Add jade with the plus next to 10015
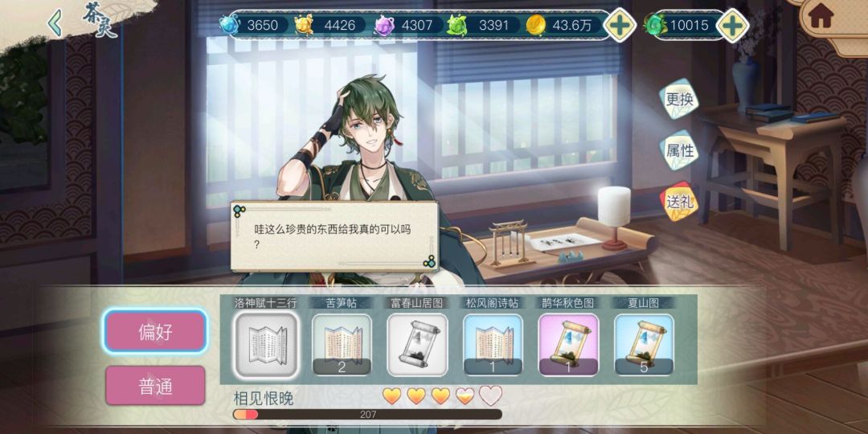The image size is (868, 434). (x=732, y=25)
